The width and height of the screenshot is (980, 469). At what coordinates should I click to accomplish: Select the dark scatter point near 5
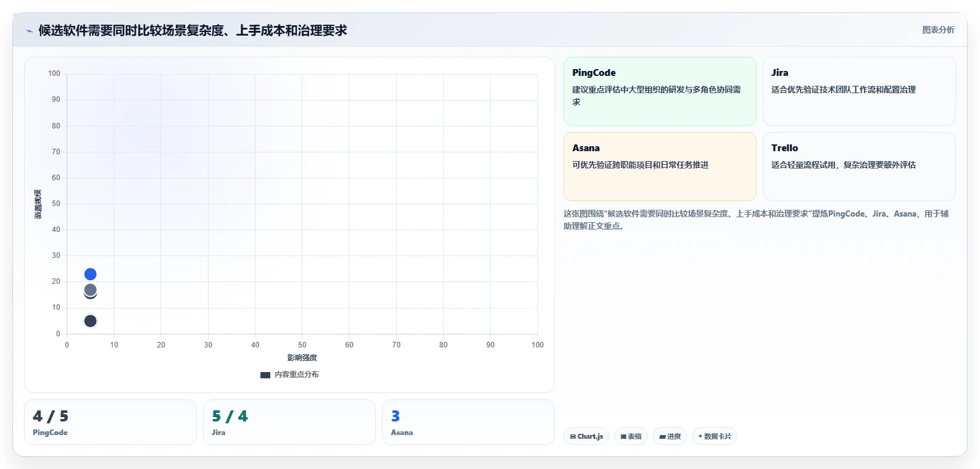click(90, 321)
